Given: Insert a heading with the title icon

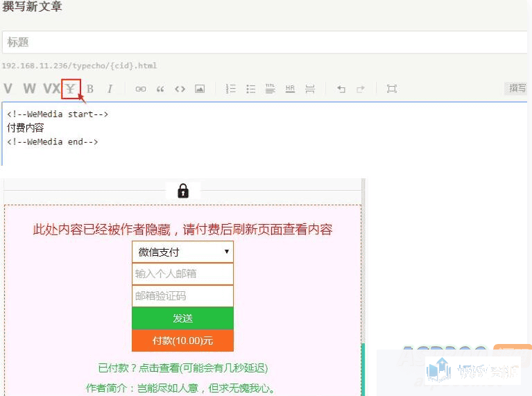Looking at the screenshot, I should point(270,89).
